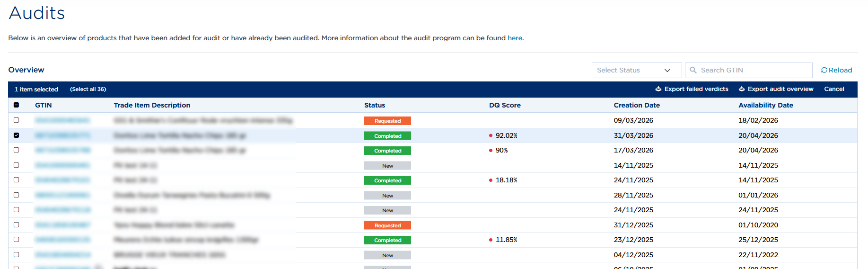Toggle the header select-all checkbox
This screenshot has width=868, height=269.
tap(16, 105)
